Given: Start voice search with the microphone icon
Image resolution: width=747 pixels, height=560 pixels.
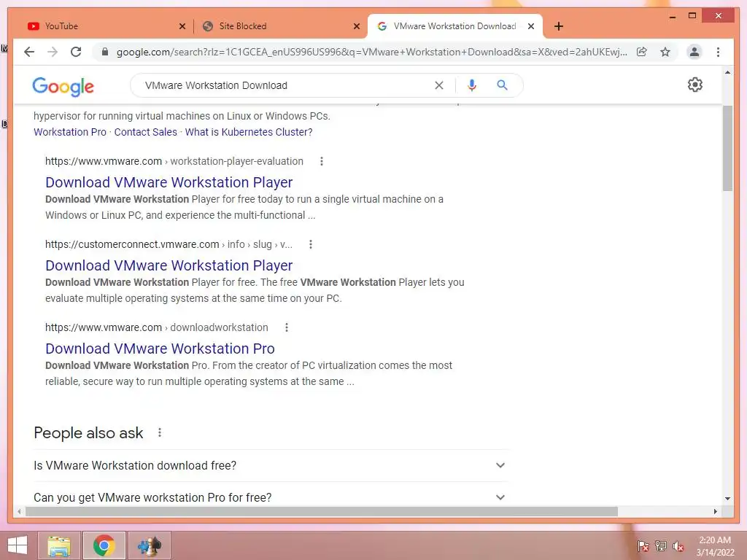Looking at the screenshot, I should click(472, 85).
